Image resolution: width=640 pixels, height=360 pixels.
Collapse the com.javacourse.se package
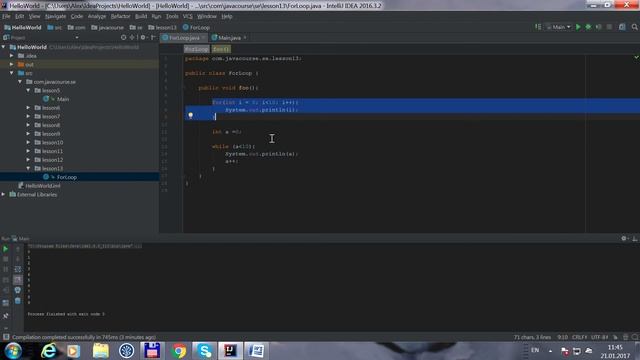coord(20,82)
